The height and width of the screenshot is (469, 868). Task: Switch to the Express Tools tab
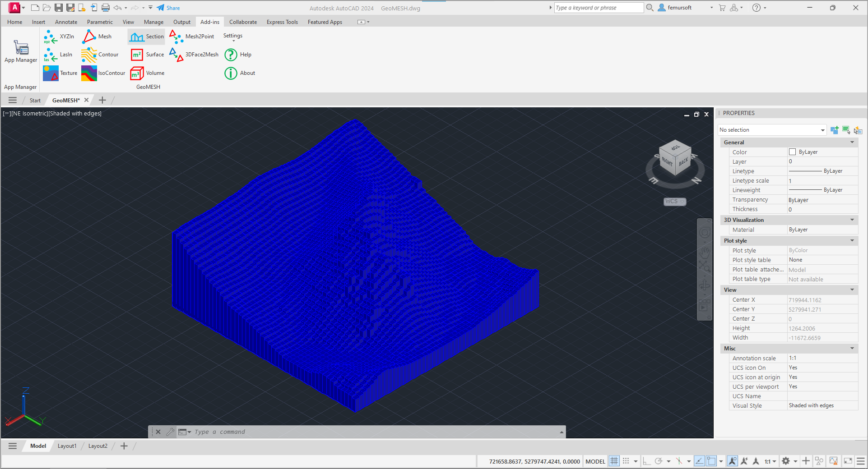coord(282,22)
